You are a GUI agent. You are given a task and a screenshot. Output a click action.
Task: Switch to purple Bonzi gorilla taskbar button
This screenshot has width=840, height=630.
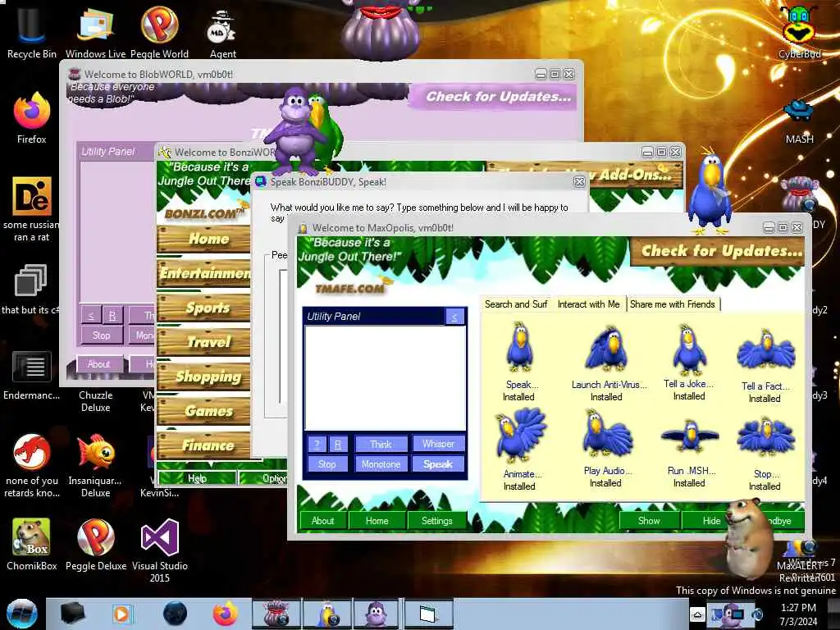[x=377, y=614]
